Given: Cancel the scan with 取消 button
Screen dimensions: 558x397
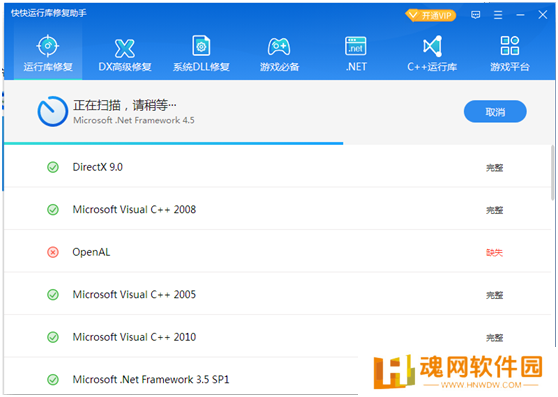Looking at the screenshot, I should click(x=495, y=112).
